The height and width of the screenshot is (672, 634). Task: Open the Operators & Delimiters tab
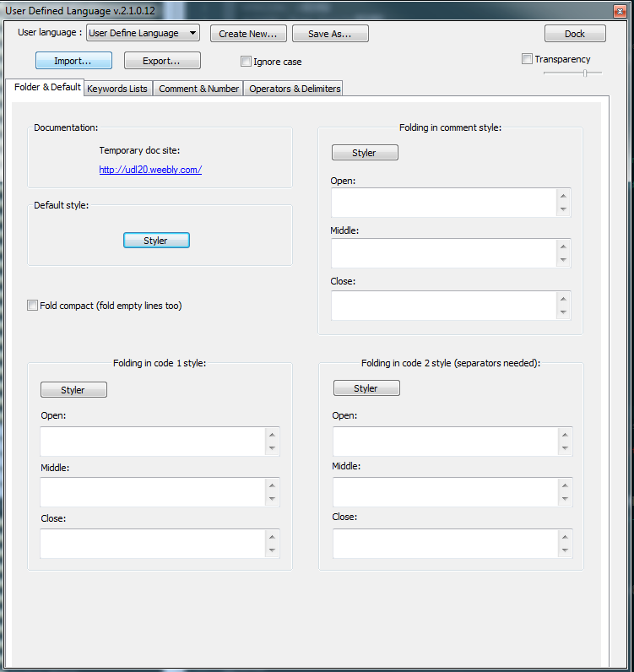point(295,89)
